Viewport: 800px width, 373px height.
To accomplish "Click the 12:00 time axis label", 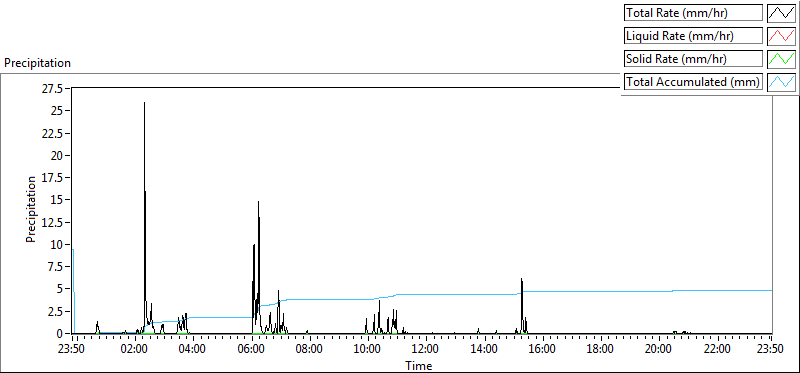I will coord(426,350).
